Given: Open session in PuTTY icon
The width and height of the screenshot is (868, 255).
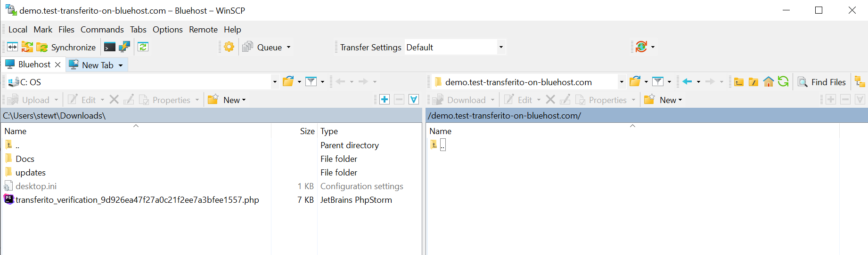Looking at the screenshot, I should click(124, 47).
